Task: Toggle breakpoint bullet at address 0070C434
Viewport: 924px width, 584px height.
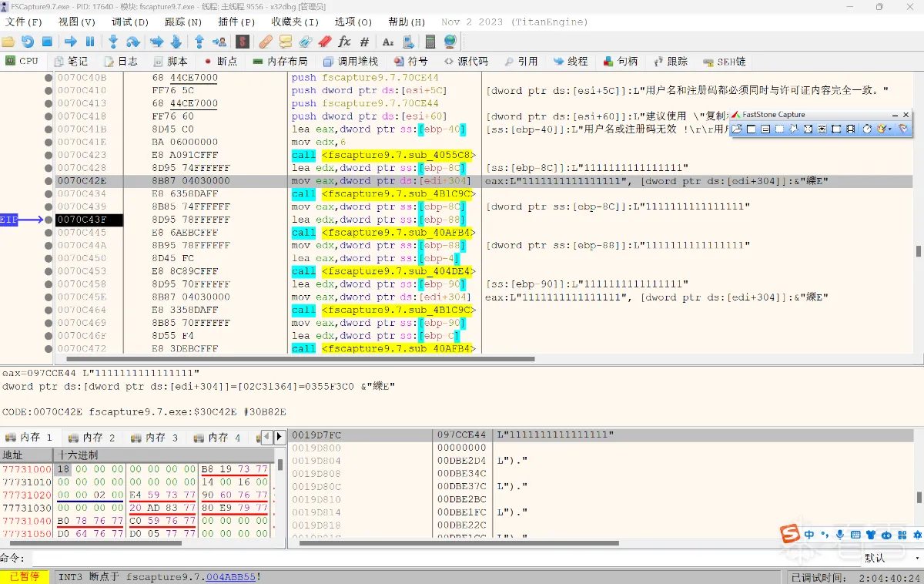Action: (x=49, y=194)
